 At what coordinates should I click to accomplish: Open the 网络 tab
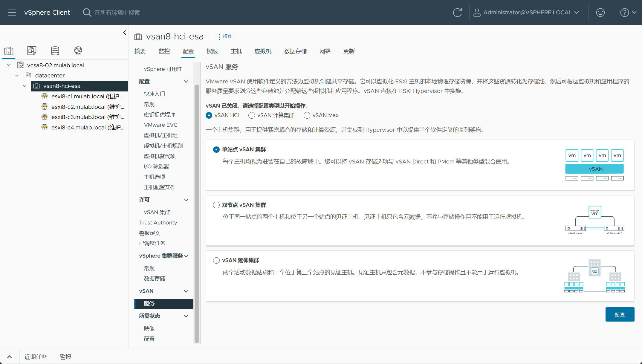pos(325,51)
